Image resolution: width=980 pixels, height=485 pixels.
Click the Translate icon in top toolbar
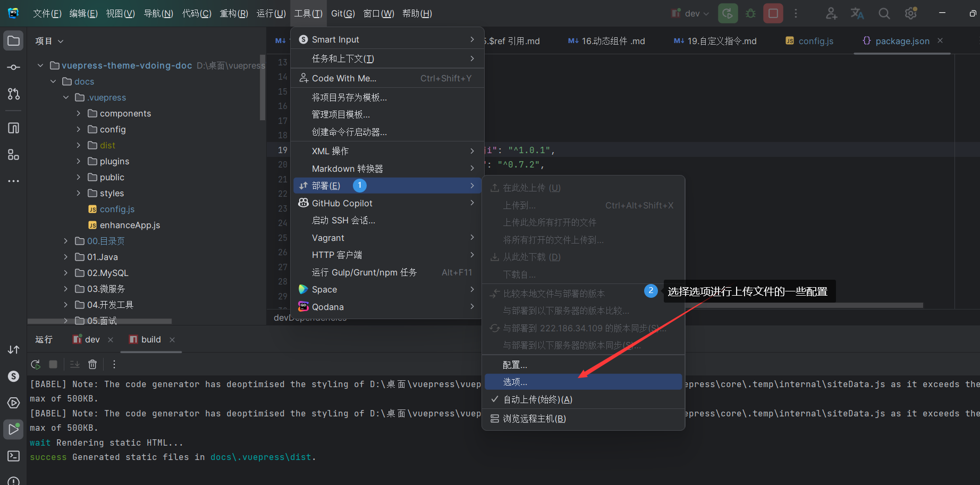857,13
